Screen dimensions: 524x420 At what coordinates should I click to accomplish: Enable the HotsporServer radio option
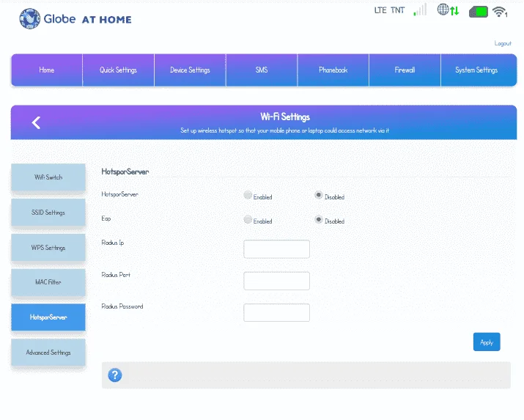point(248,195)
